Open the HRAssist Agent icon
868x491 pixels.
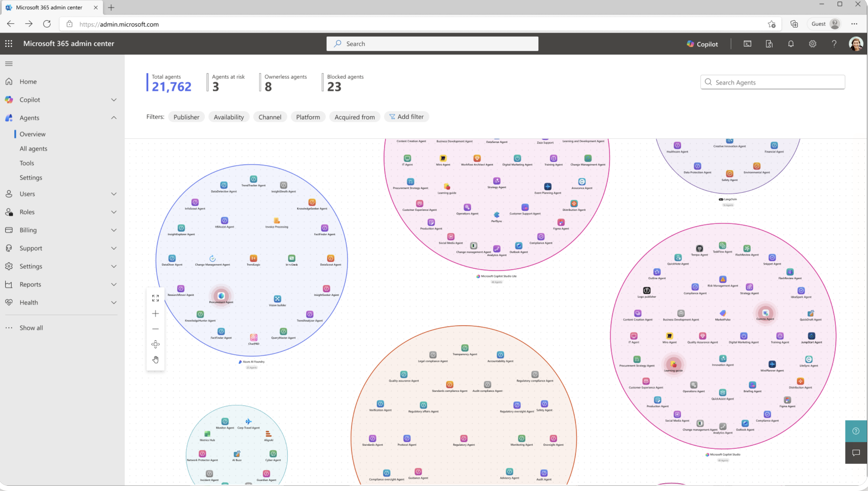click(225, 221)
